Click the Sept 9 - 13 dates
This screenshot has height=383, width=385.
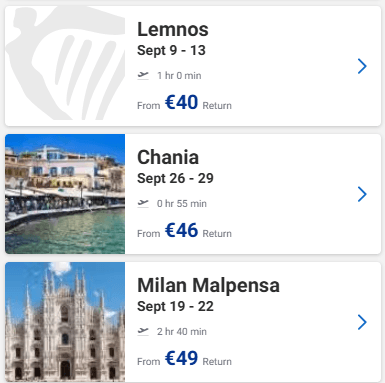click(171, 50)
